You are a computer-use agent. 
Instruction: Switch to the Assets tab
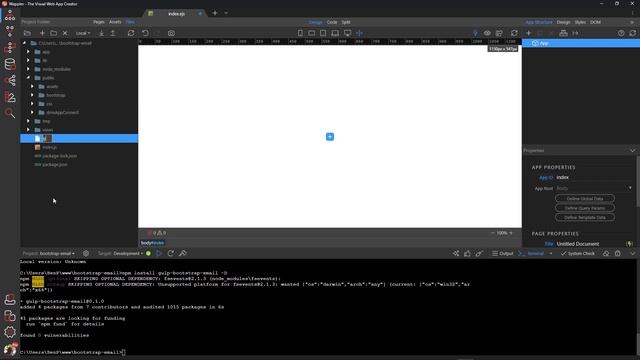115,22
